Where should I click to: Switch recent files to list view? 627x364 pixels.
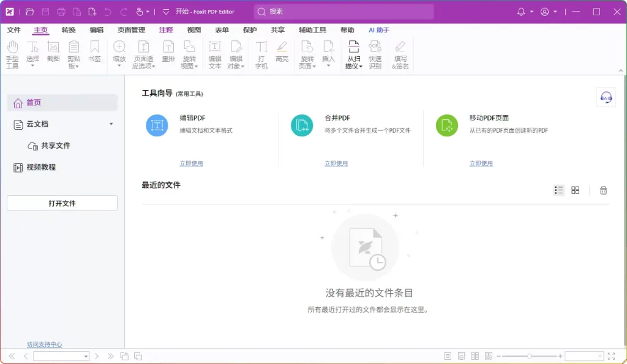point(558,190)
